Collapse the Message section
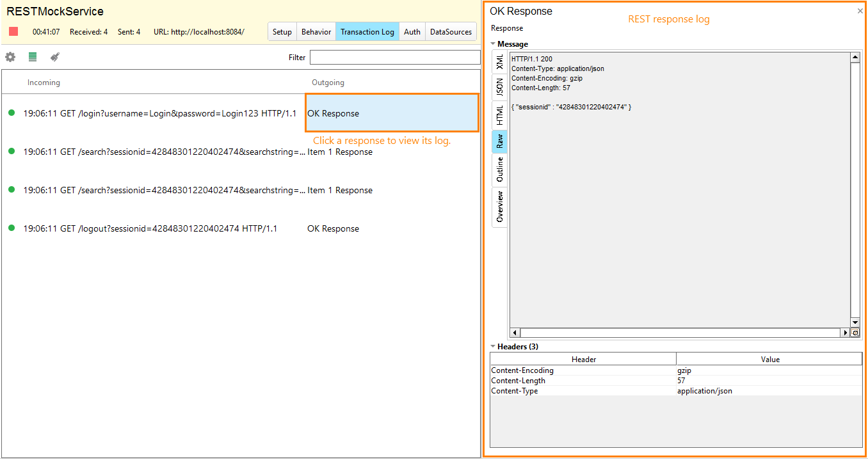Screen dimensions: 868x460 [x=492, y=44]
